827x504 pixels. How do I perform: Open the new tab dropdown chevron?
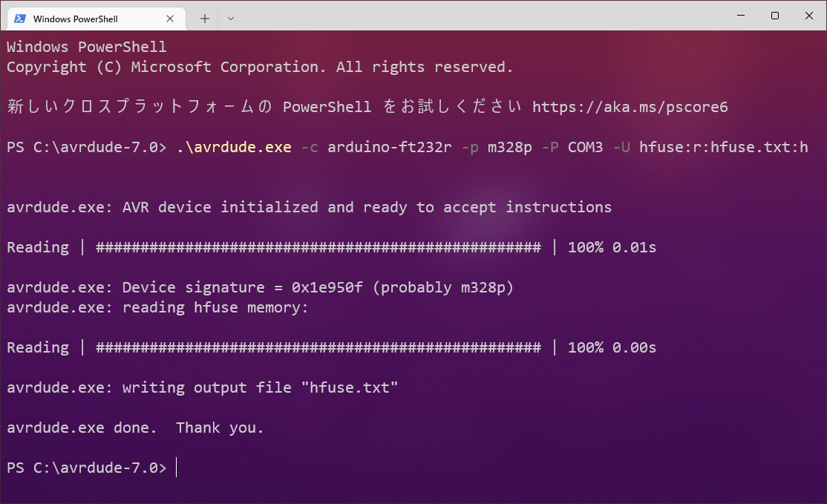[x=229, y=18]
